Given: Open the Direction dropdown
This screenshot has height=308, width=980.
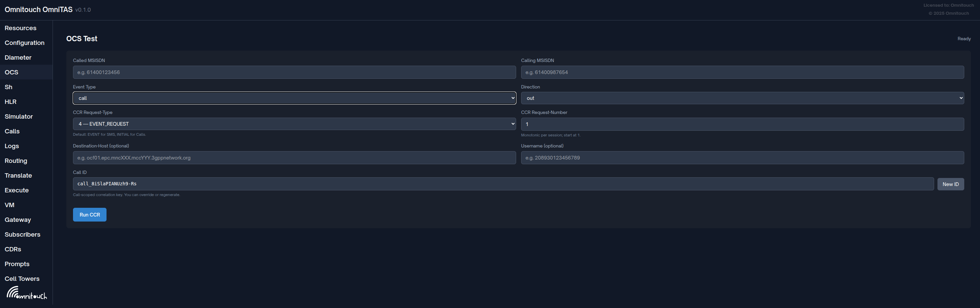Looking at the screenshot, I should pos(742,98).
